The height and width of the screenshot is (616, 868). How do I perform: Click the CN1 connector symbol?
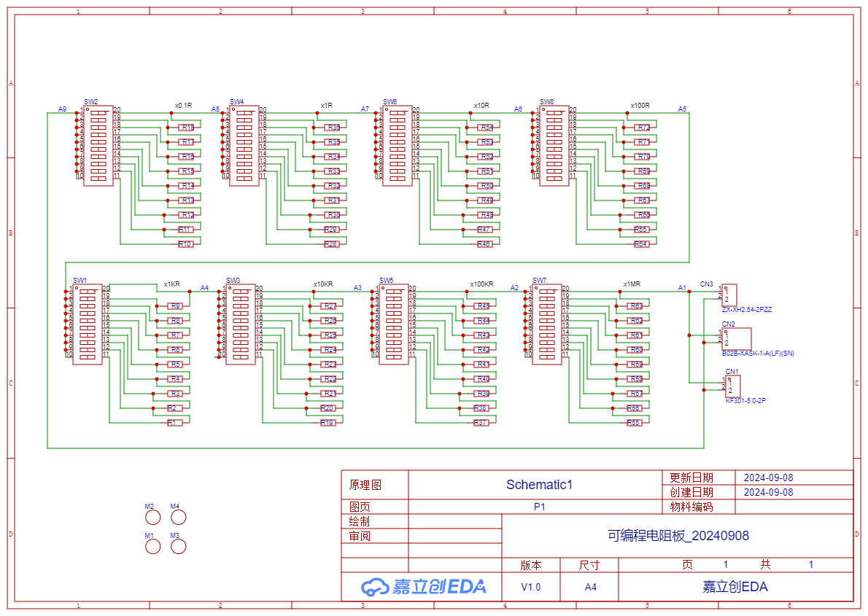[x=733, y=386]
